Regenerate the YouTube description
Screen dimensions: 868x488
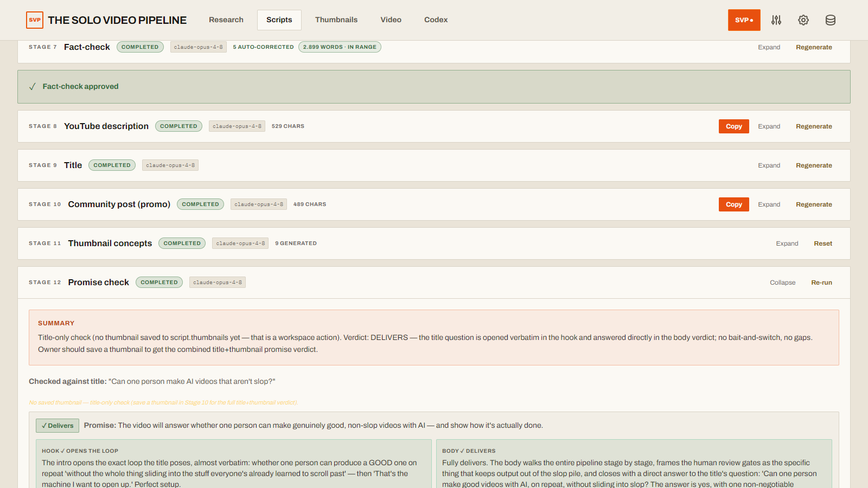click(x=814, y=126)
